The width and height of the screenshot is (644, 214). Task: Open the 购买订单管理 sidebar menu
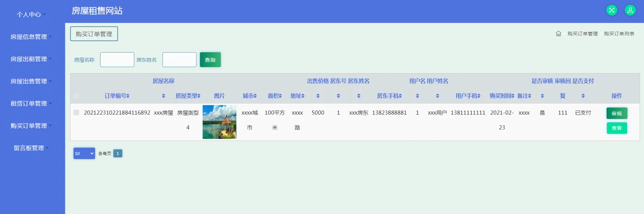(x=32, y=126)
